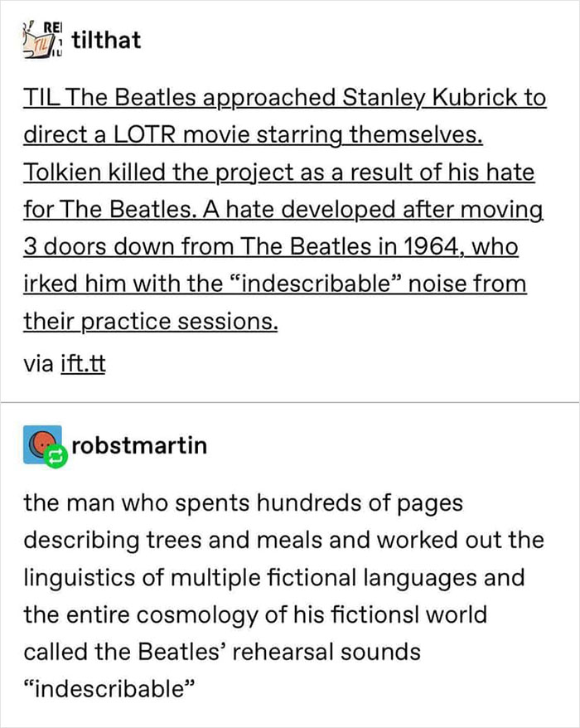Click robstmartin's comment about trees and meals
This screenshot has width=580, height=728.
click(x=286, y=540)
